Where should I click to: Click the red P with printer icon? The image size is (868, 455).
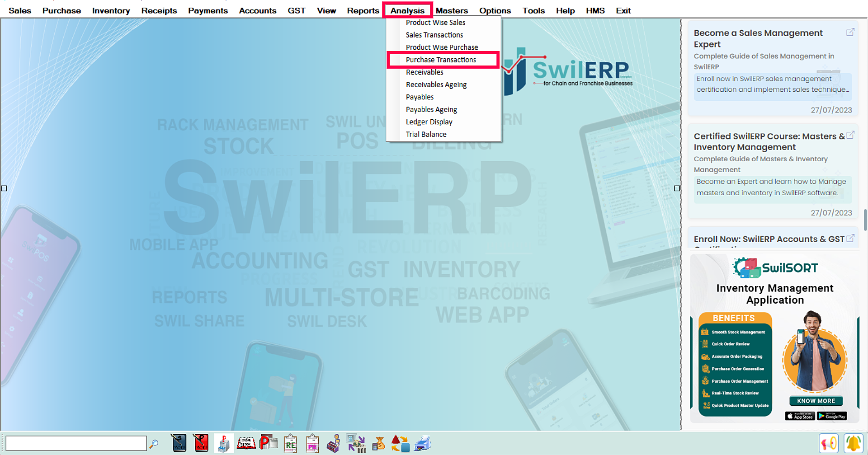coord(269,443)
